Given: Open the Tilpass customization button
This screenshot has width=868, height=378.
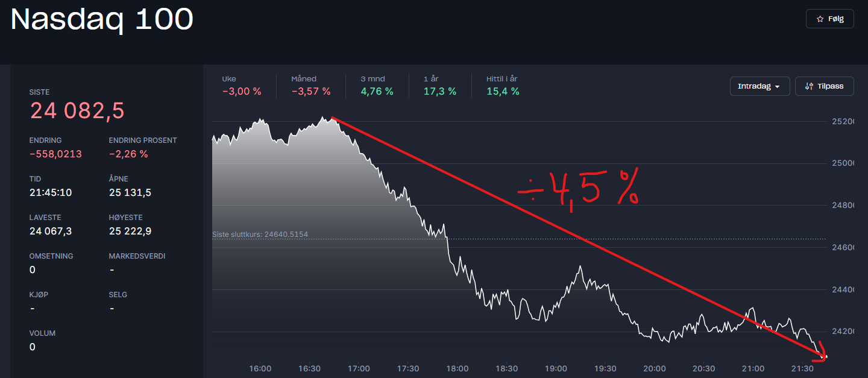Looking at the screenshot, I should click(824, 86).
